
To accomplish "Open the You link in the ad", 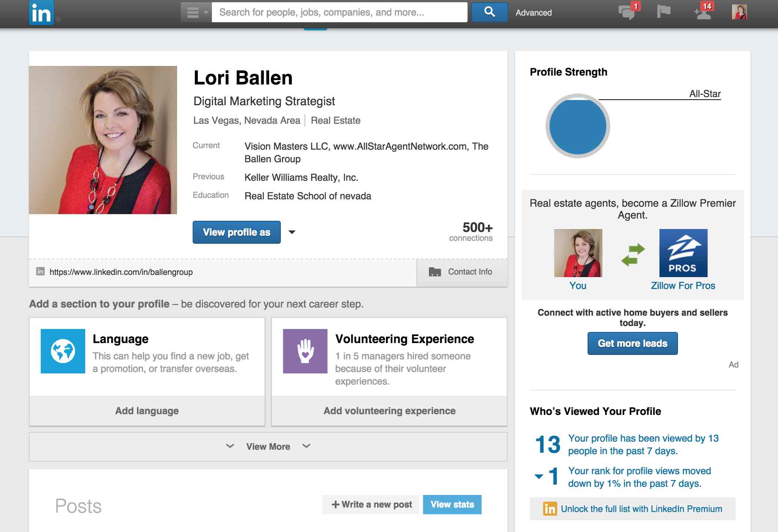I will pyautogui.click(x=578, y=286).
